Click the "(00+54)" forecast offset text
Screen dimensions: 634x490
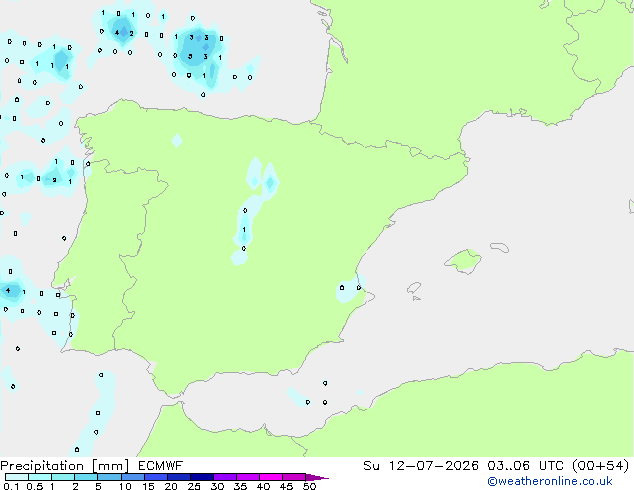tap(601, 466)
